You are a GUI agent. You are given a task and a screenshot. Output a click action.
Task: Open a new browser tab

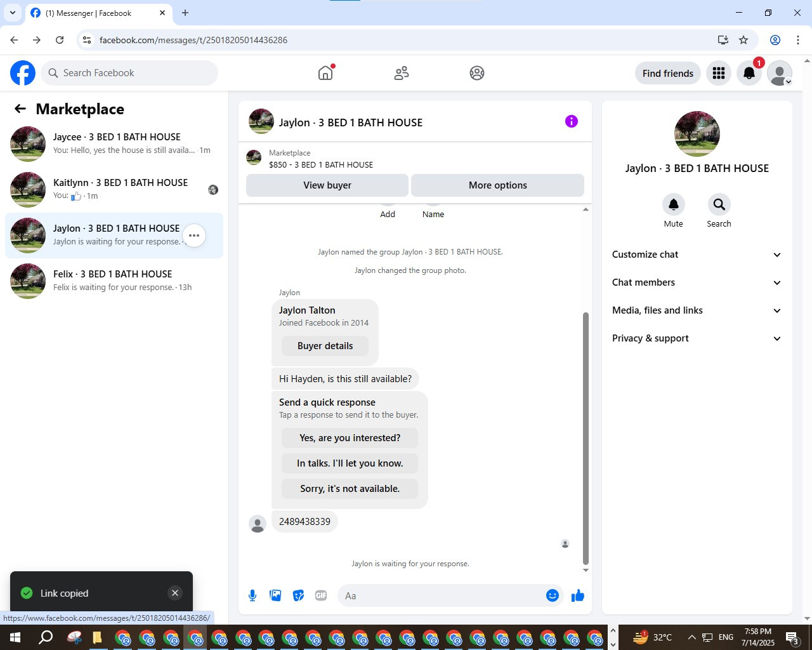[185, 13]
